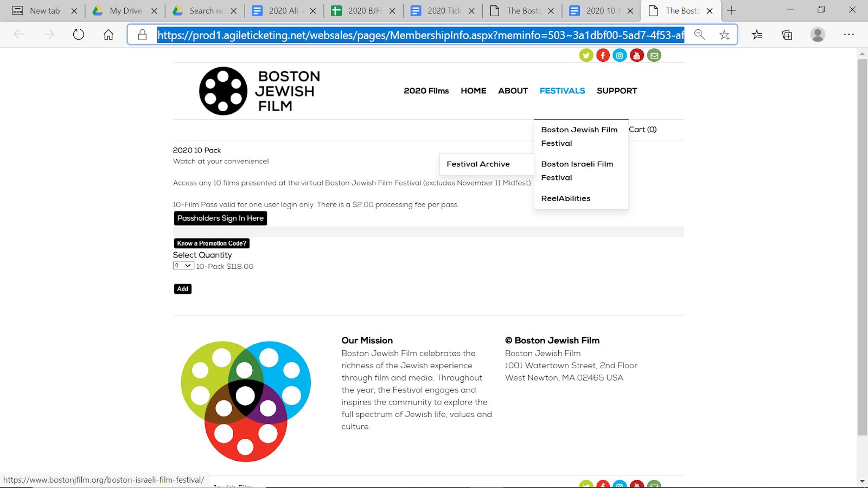Screen dimensions: 868x488
Task: Click the "© Boston Jewish Film" footer heading
Action: click(x=552, y=341)
